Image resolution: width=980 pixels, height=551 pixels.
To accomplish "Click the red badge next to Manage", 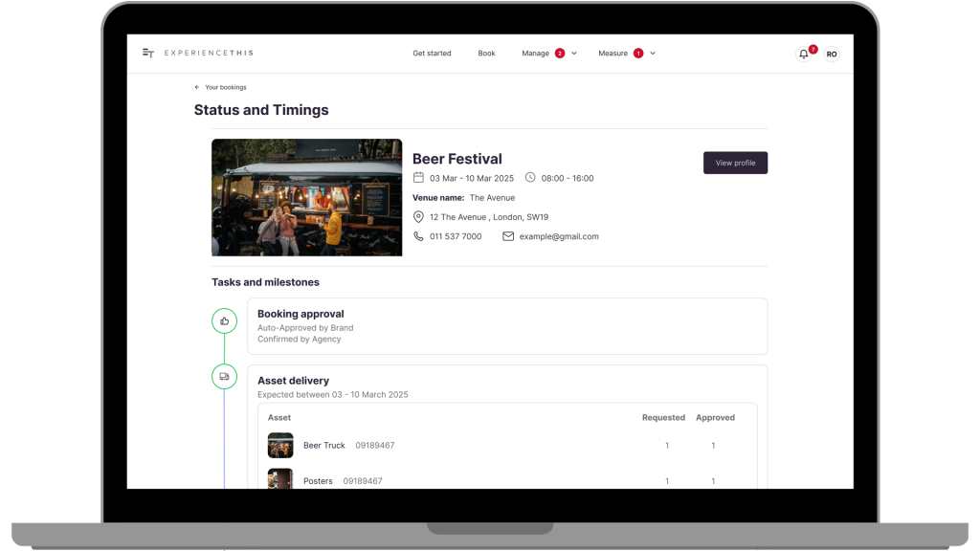I will (560, 54).
